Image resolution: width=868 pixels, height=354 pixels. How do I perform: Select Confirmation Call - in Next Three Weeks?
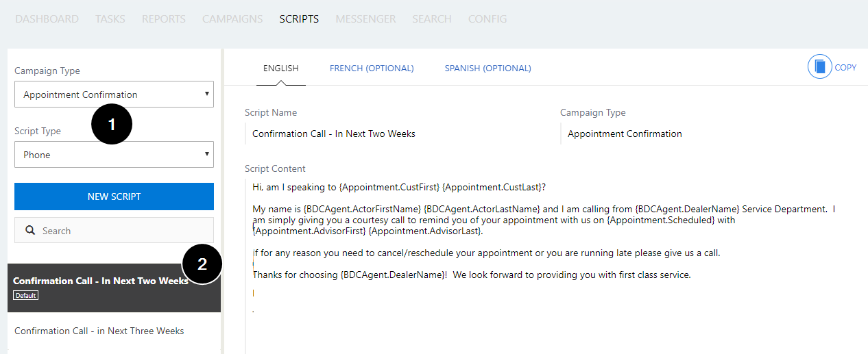[x=99, y=331]
